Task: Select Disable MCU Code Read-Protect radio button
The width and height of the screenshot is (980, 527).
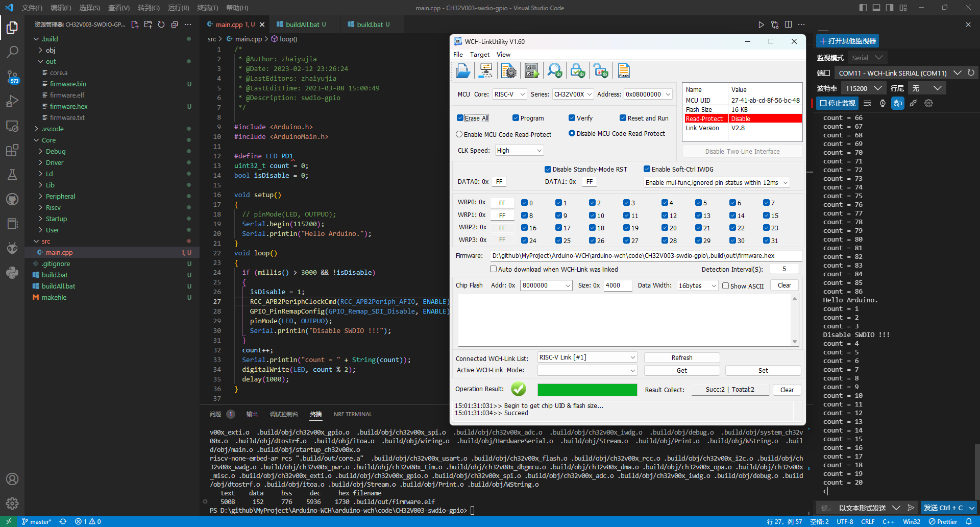Action: [x=572, y=133]
